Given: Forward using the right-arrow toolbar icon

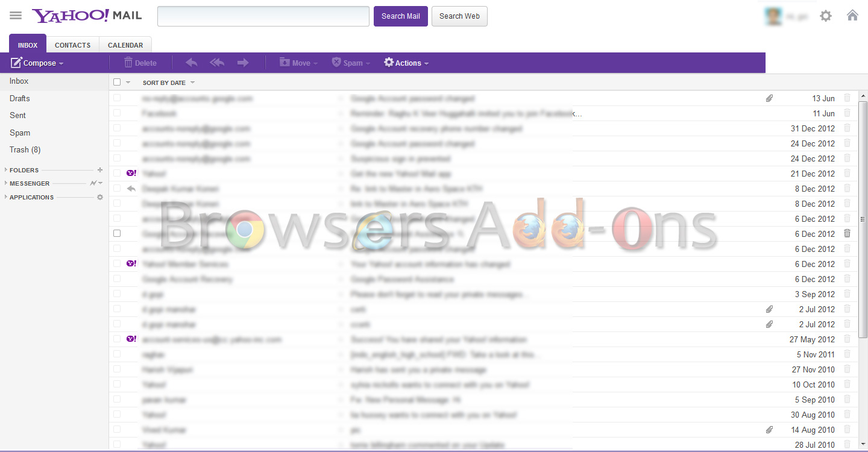Looking at the screenshot, I should click(243, 63).
